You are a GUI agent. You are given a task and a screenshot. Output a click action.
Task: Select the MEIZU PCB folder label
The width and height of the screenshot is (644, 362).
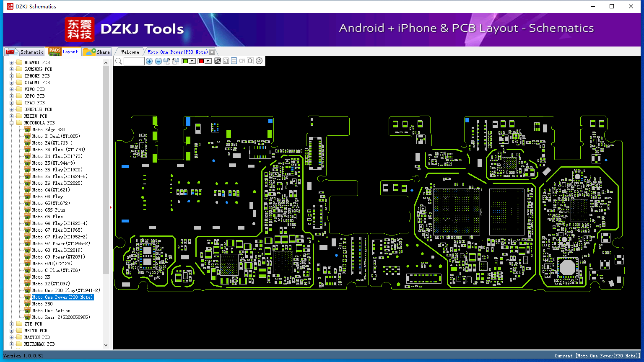pos(36,116)
